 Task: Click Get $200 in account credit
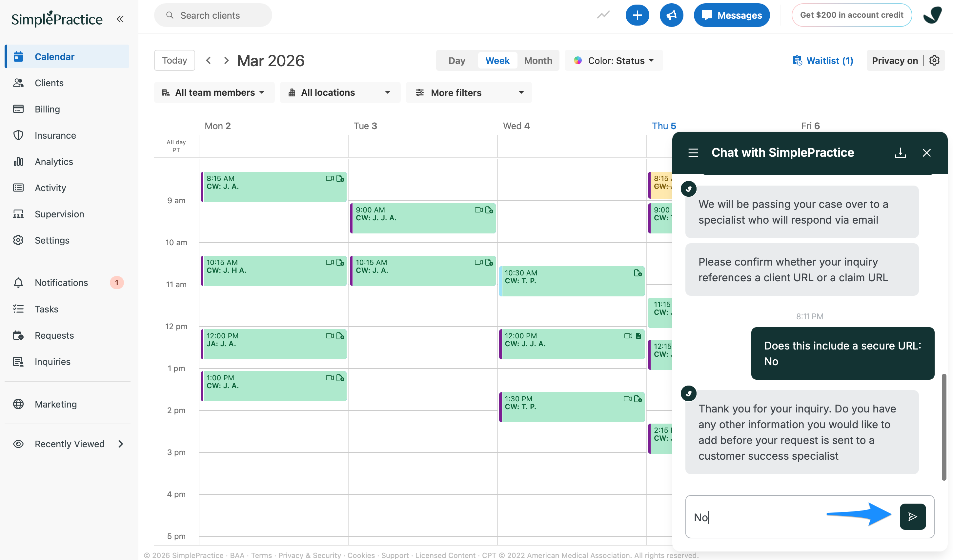[852, 15]
